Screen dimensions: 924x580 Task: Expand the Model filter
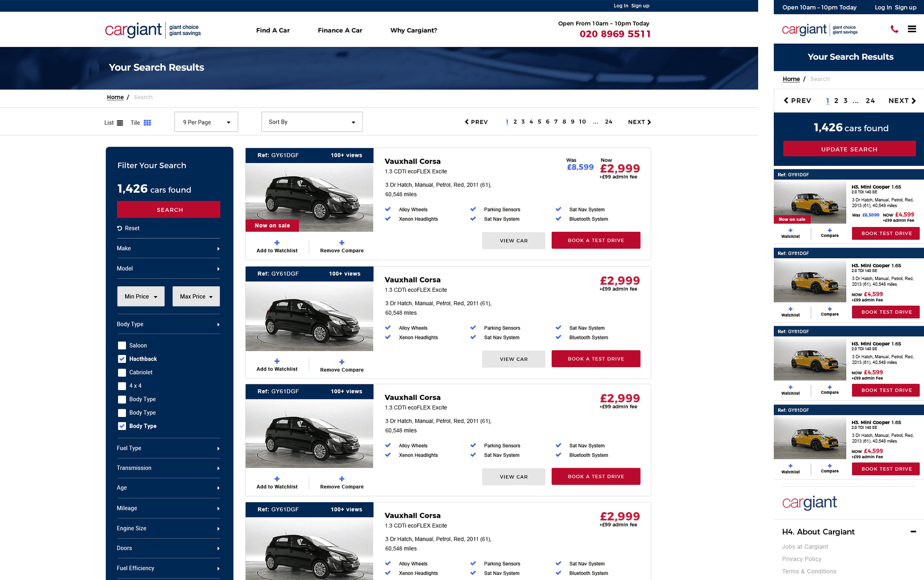tap(168, 269)
